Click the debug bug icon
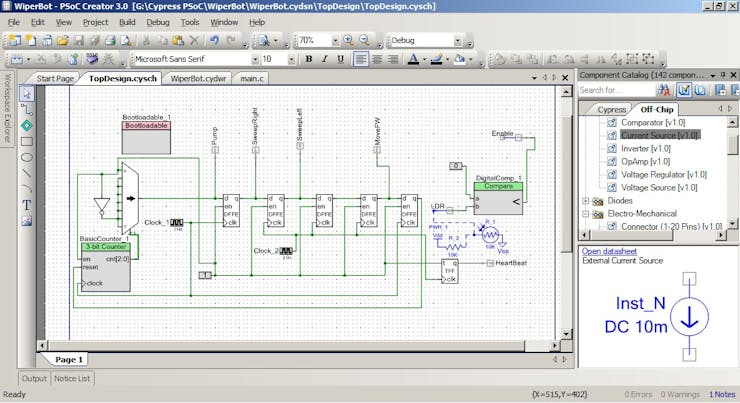740x403 pixels. (x=109, y=59)
